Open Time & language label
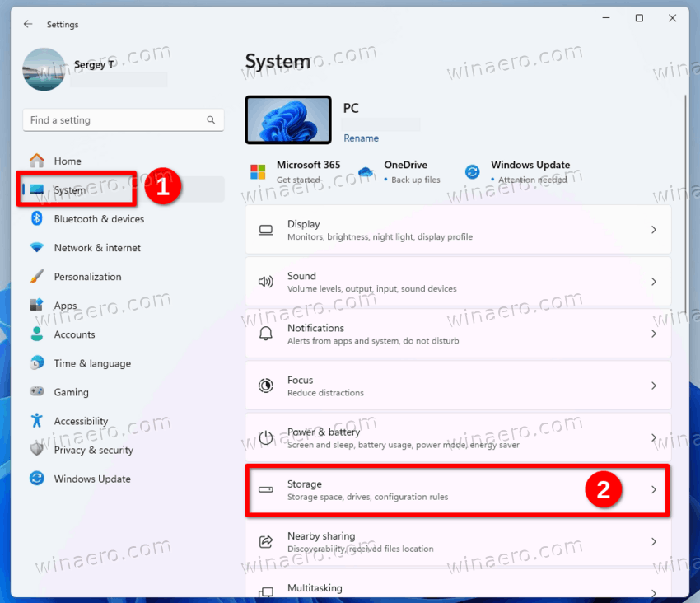Image resolution: width=700 pixels, height=603 pixels. click(92, 363)
